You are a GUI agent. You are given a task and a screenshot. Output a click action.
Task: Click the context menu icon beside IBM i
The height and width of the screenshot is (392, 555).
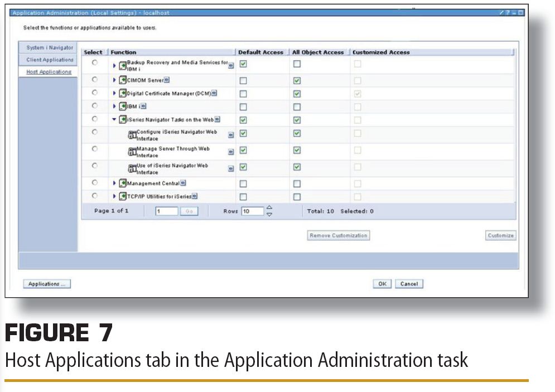click(x=143, y=107)
